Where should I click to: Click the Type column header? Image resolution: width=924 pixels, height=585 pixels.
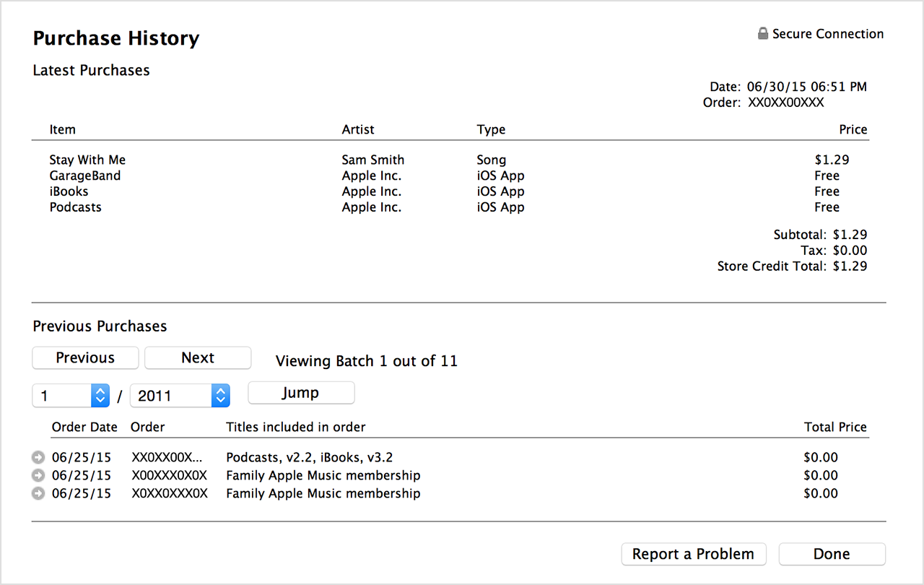tap(491, 130)
